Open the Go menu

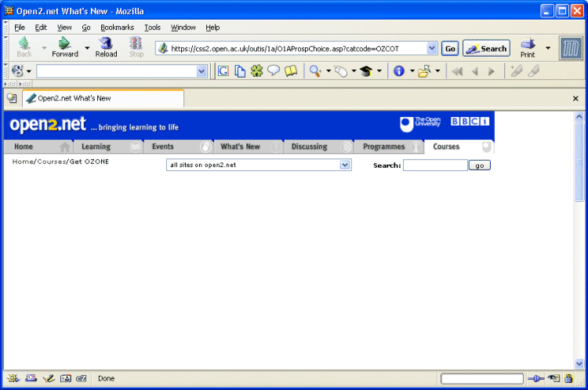(86, 27)
